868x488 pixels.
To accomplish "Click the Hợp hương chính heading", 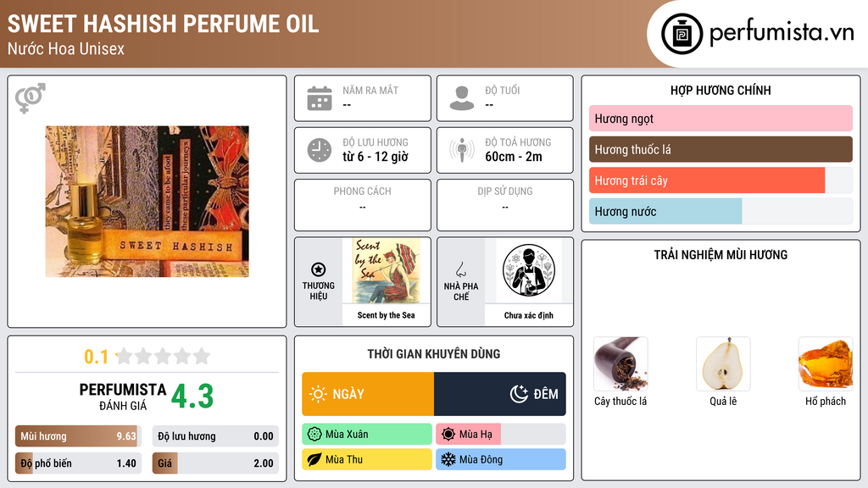I will pyautogui.click(x=721, y=90).
